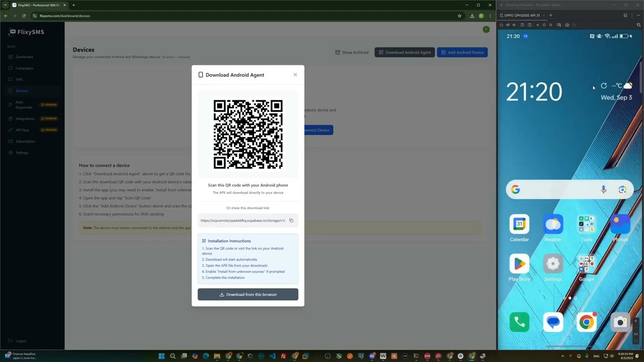
Task: Open FileZilla from taskbar
Action: coord(283,356)
